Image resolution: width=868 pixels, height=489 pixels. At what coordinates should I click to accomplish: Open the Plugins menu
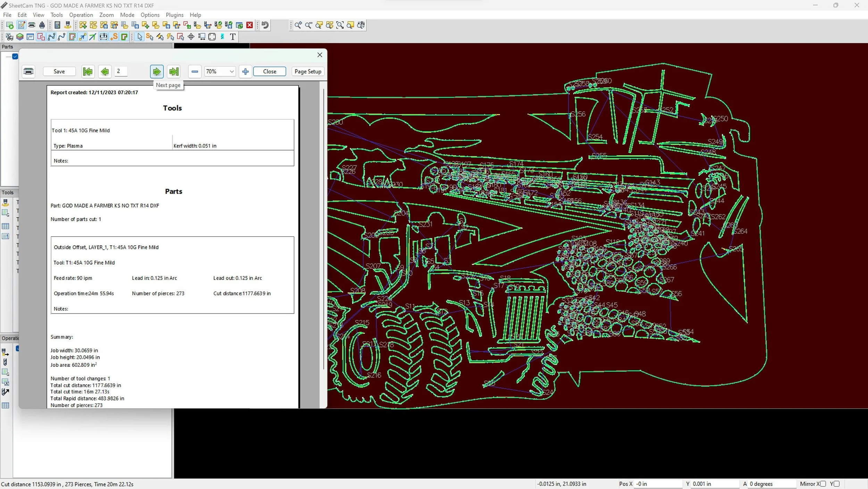[x=175, y=15]
